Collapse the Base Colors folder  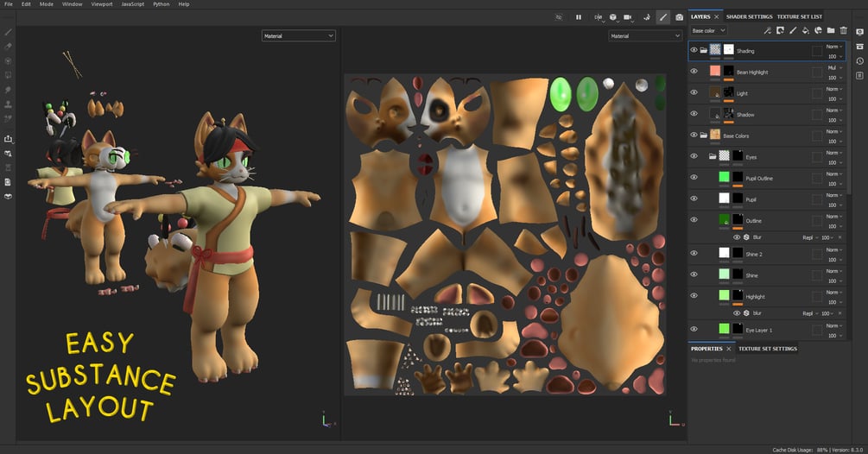(x=703, y=135)
